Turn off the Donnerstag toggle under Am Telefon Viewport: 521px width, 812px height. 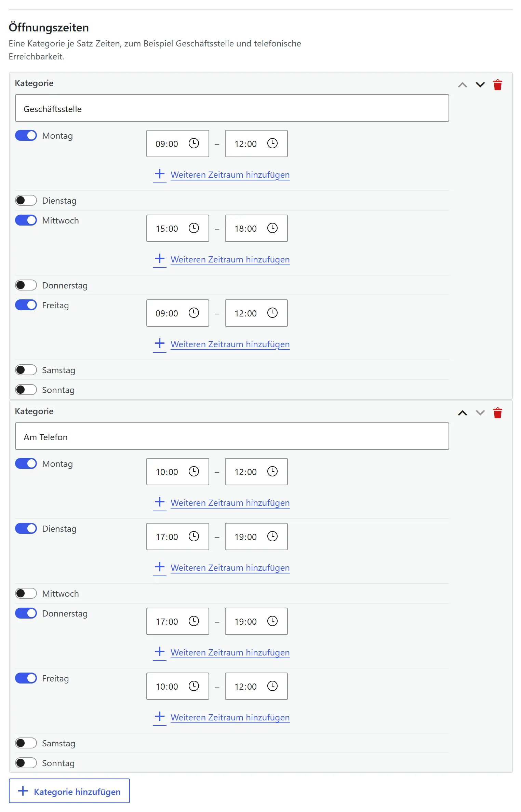click(x=26, y=613)
